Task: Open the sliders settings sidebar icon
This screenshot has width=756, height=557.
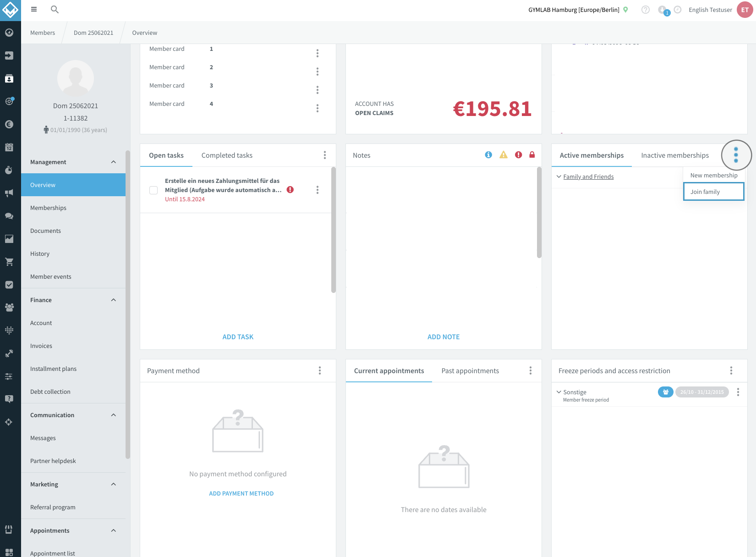Action: coord(9,376)
